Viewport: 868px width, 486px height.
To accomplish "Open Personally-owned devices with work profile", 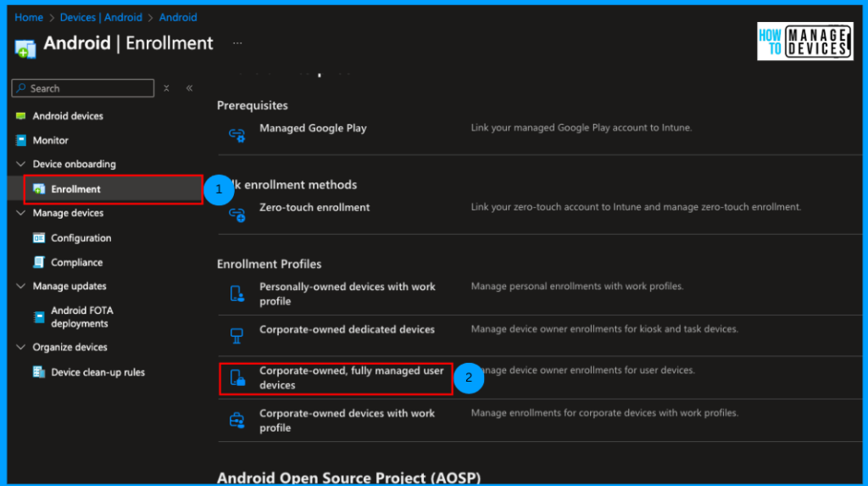I will click(347, 293).
